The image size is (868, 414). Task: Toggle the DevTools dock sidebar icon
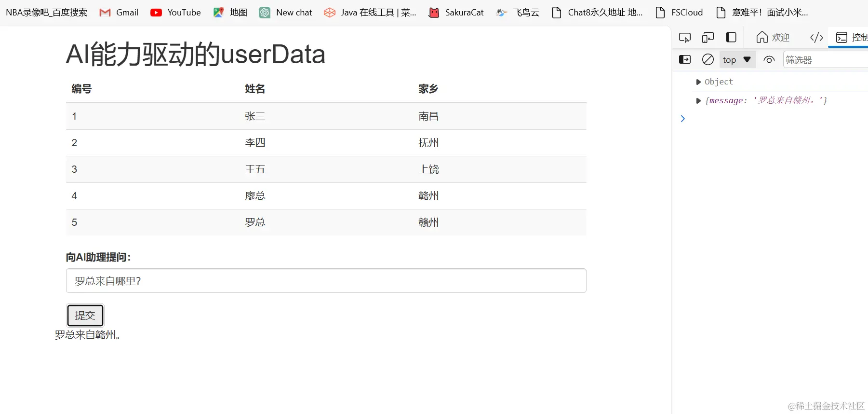[731, 38]
